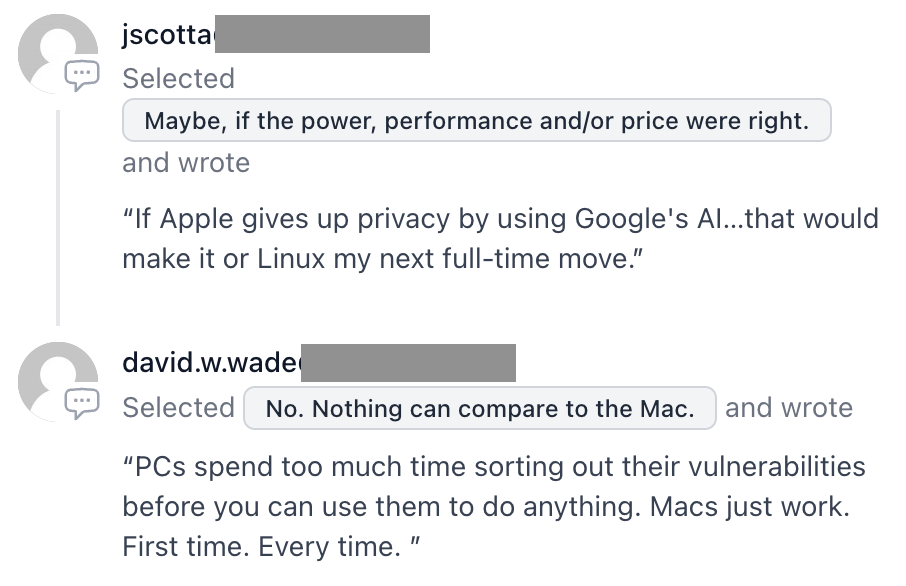Click 'and wrote' below the Maybe pill
Screen dimensions: 906x586
click(x=186, y=162)
